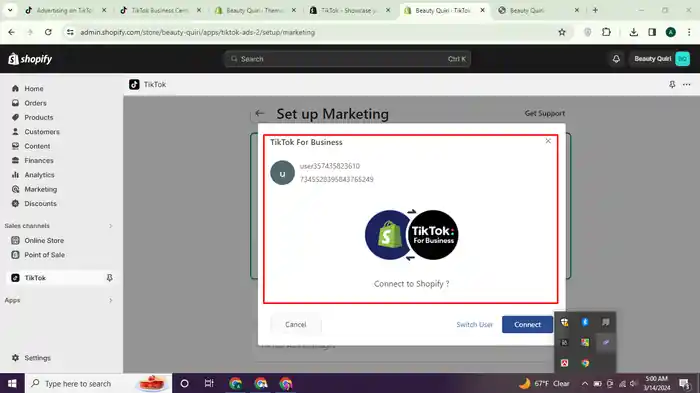Open Shopify notifications bell
The width and height of the screenshot is (700, 393).
pyautogui.click(x=616, y=59)
